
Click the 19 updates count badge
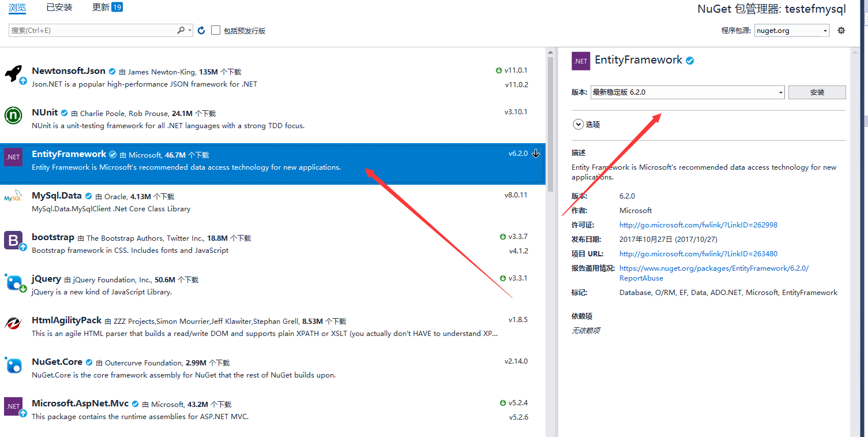pos(117,8)
